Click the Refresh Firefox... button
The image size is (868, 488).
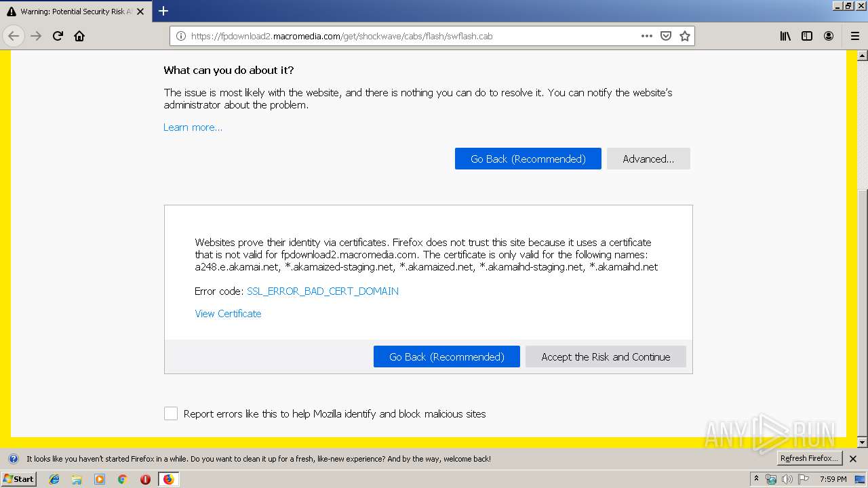point(809,458)
